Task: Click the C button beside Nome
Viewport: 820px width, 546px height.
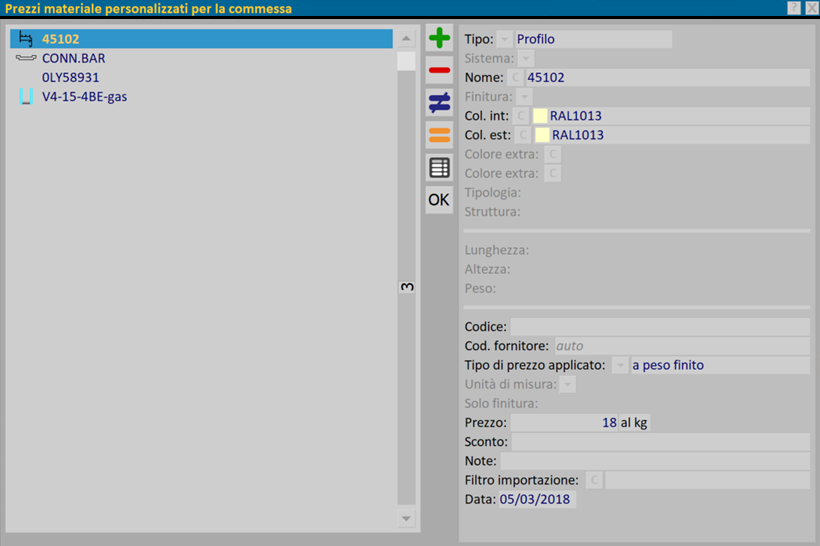Action: click(x=516, y=77)
